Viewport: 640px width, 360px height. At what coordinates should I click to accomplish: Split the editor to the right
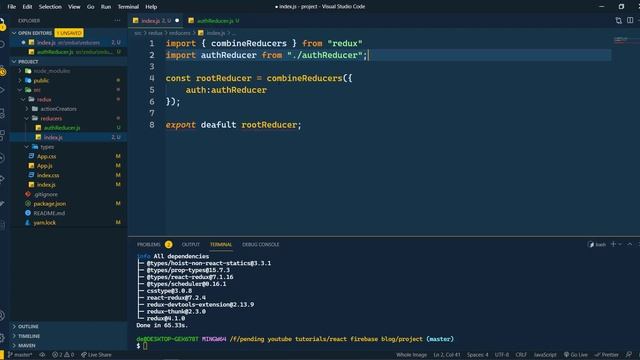click(630, 20)
